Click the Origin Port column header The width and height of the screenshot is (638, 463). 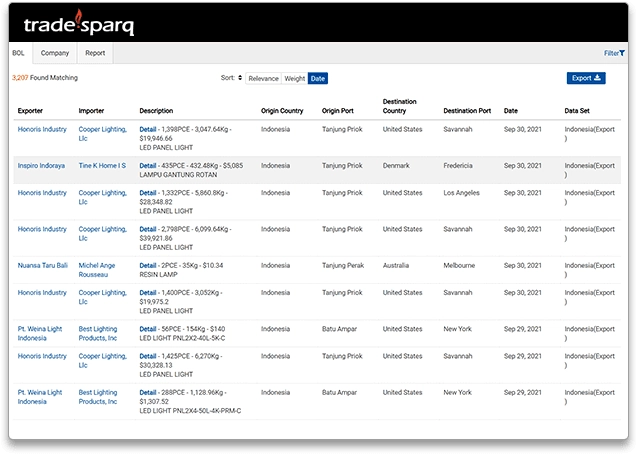tap(338, 111)
